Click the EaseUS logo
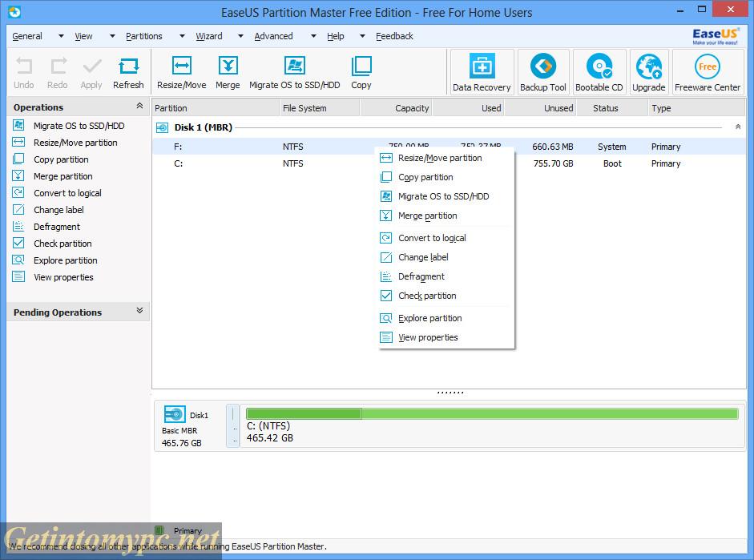 point(715,35)
